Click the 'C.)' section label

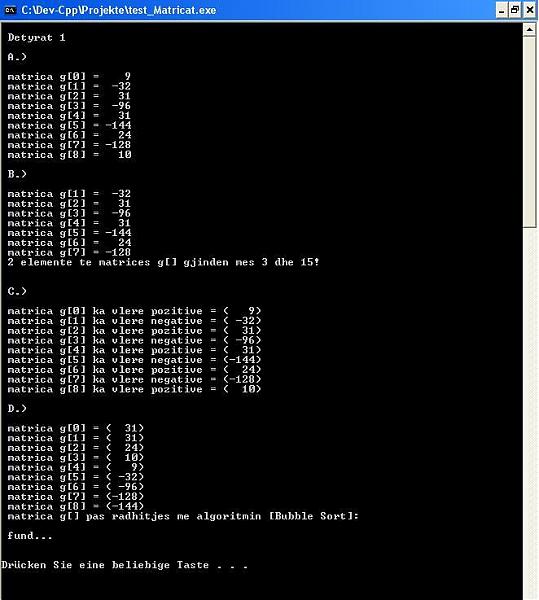[17, 292]
